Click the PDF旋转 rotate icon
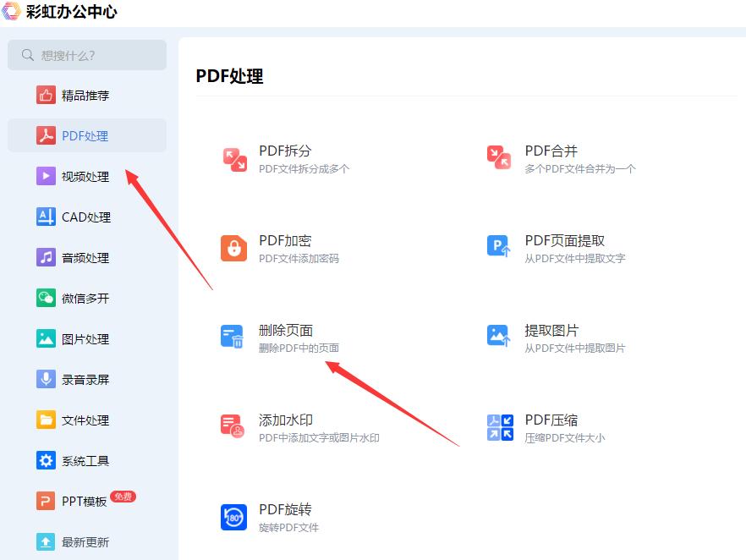 point(234,516)
